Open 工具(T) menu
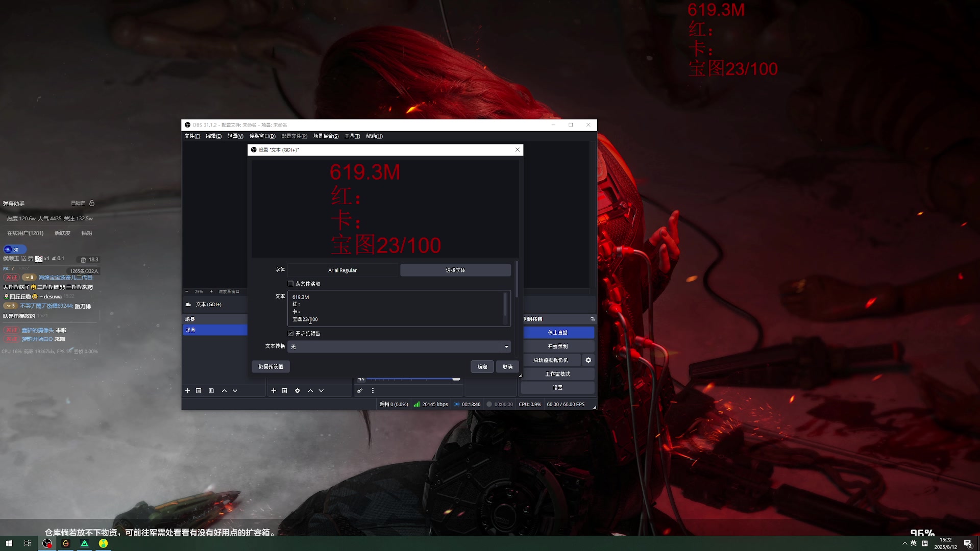 click(x=352, y=136)
